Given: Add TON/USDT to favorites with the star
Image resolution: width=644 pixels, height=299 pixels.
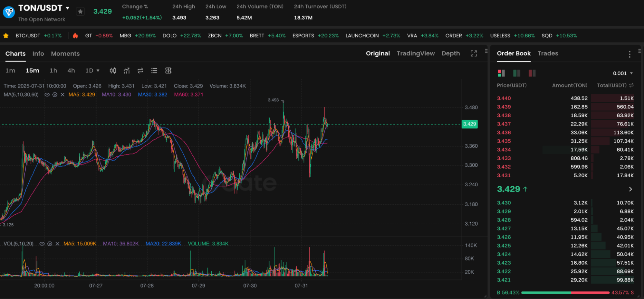Looking at the screenshot, I should pos(80,12).
